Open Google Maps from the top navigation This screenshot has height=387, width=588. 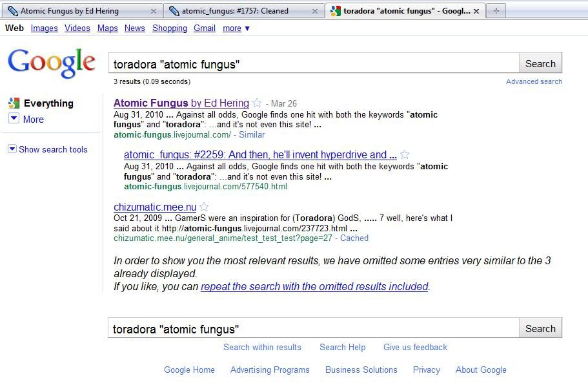click(x=108, y=28)
